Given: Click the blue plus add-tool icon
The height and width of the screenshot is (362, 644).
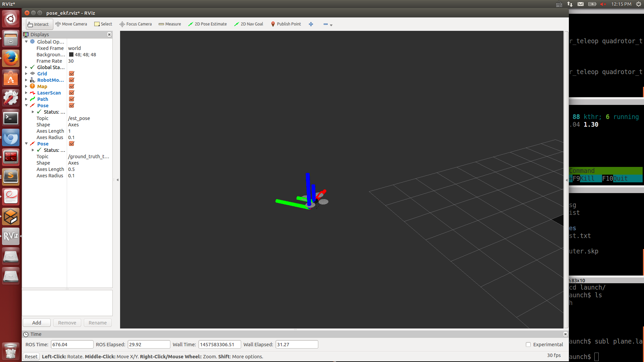Looking at the screenshot, I should coord(311,24).
